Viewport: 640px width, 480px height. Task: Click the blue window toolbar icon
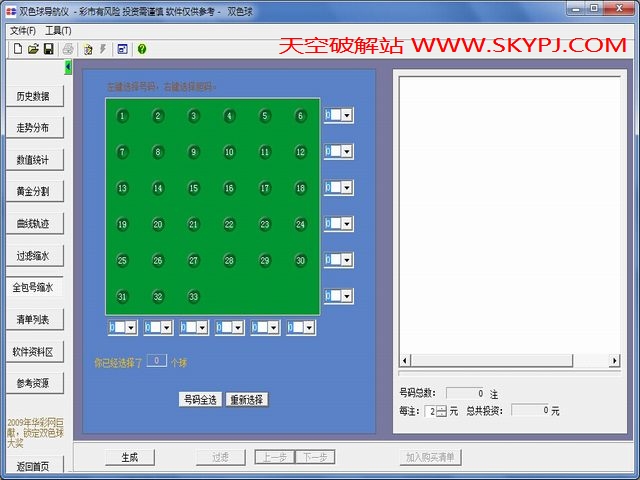pyautogui.click(x=122, y=48)
